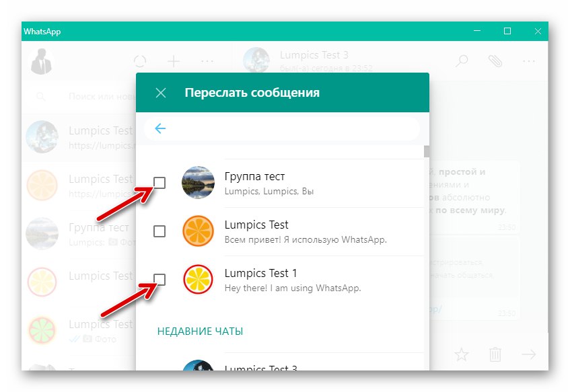Click the 'Lumpics, Lumpics, Вы' members line
This screenshot has width=570, height=392.
tap(269, 192)
